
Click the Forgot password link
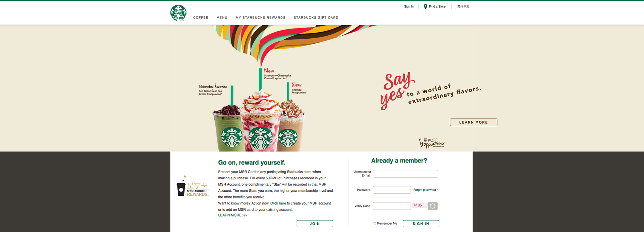click(426, 190)
